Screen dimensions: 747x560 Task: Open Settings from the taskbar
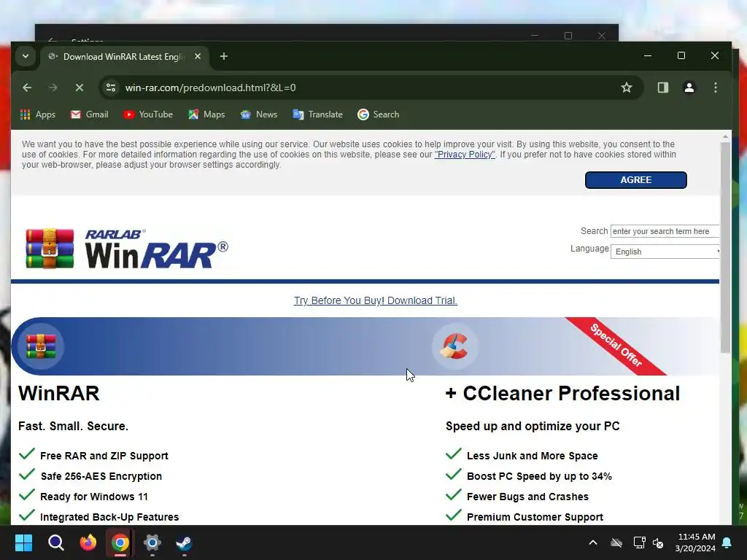(x=152, y=542)
